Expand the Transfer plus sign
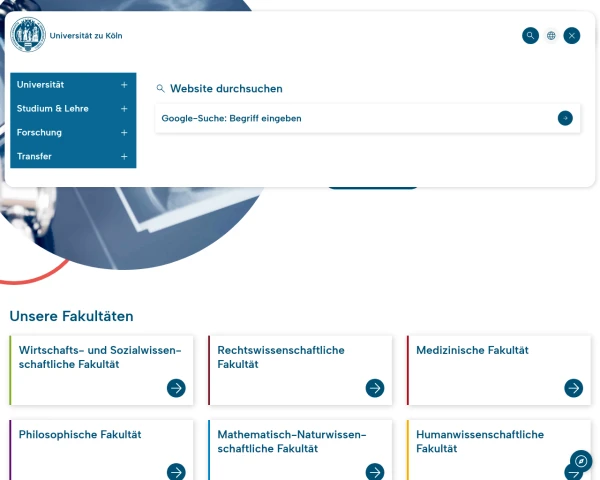This screenshot has width=600, height=480. (124, 156)
